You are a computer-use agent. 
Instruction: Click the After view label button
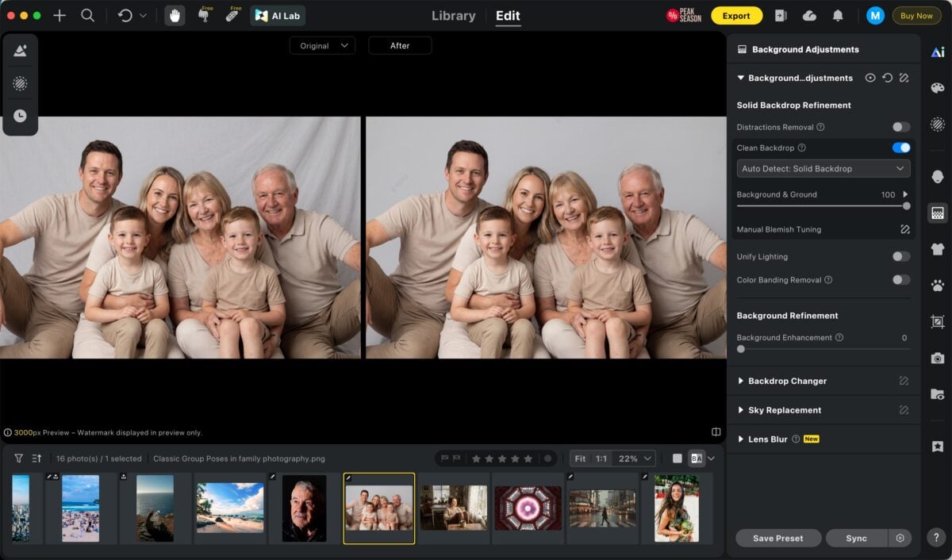click(400, 45)
